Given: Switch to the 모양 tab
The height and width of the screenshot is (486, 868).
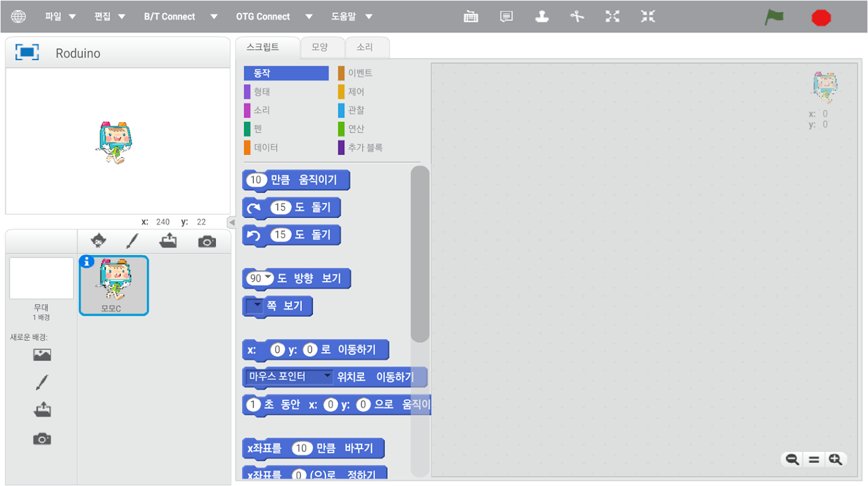Looking at the screenshot, I should 320,47.
